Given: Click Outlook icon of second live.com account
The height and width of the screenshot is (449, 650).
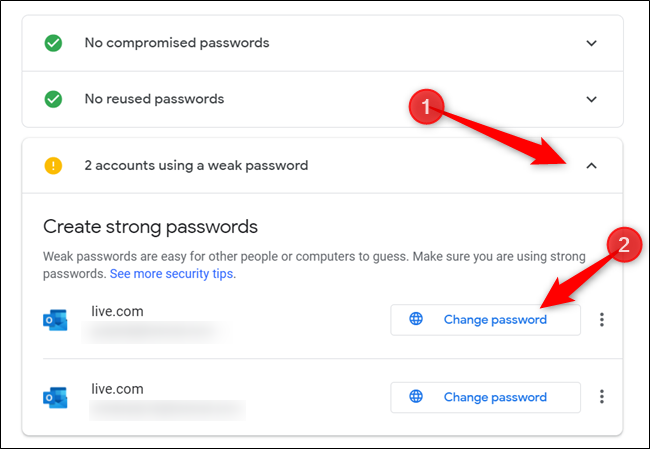Looking at the screenshot, I should (x=54, y=397).
